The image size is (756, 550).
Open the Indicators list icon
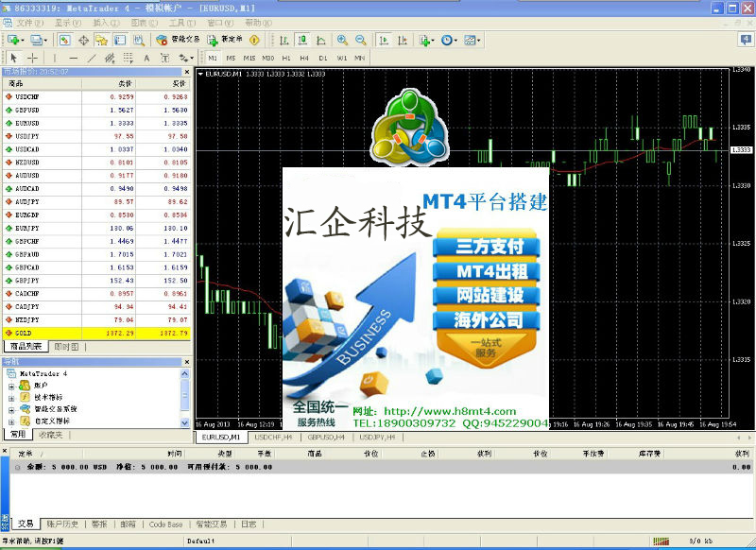pos(424,40)
